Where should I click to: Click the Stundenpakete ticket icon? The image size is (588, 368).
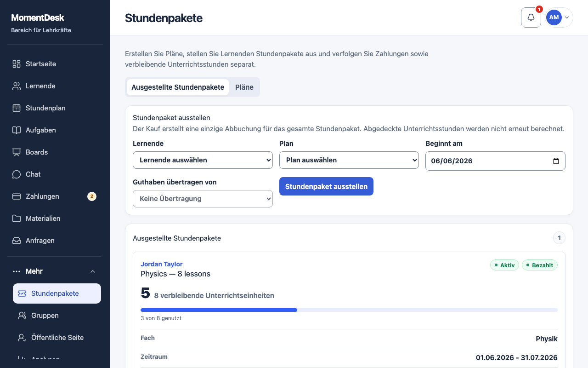click(22, 293)
